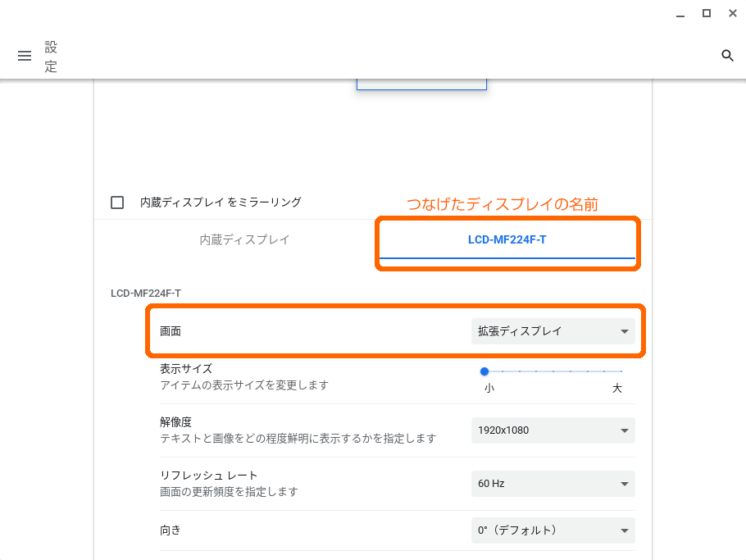
Task: Switch to the 内蔵ディスプレイ tab
Action: (244, 240)
